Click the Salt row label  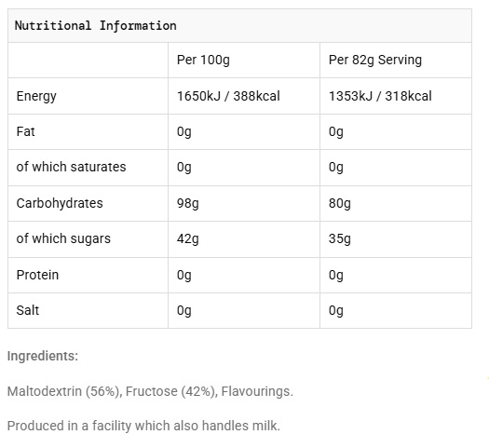pyautogui.click(x=28, y=310)
